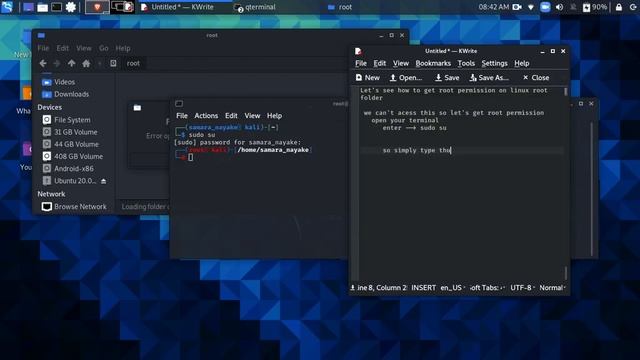
Task: Open the Brave browser launcher in panel
Action: point(97,7)
